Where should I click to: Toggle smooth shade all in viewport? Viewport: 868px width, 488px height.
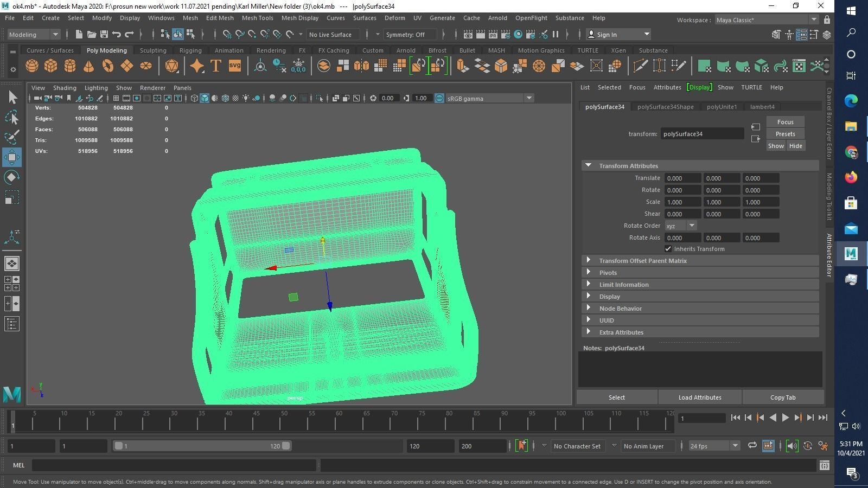(205, 98)
